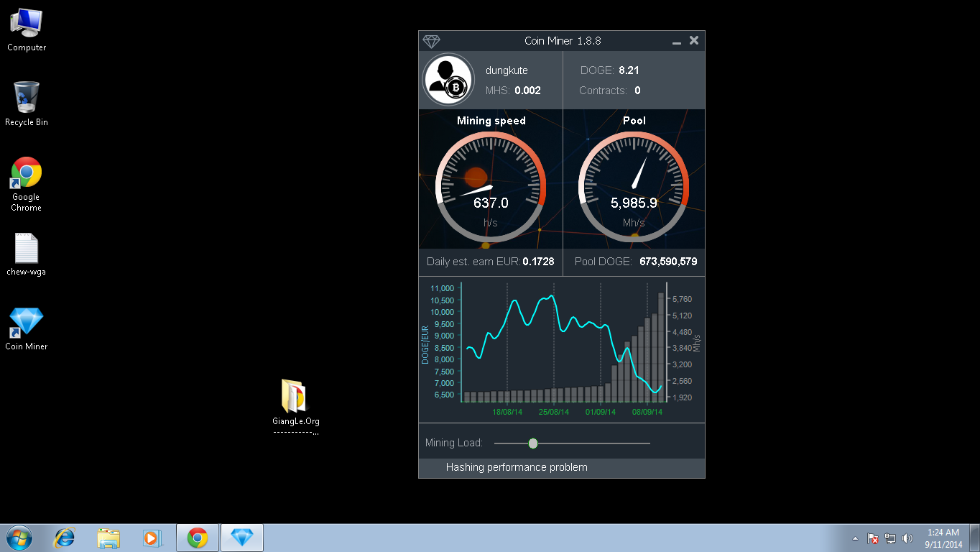Click the Coin Miner taskbar button
Viewport: 980px width, 552px height.
tap(242, 538)
